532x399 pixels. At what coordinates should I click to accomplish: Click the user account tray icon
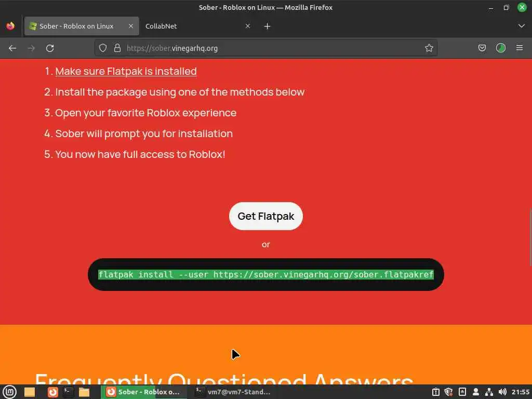pos(476,392)
